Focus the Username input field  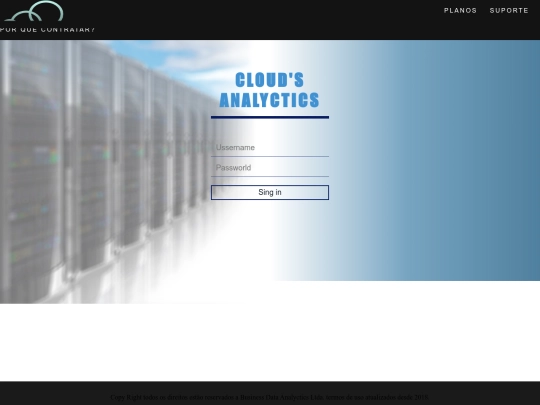(x=270, y=148)
